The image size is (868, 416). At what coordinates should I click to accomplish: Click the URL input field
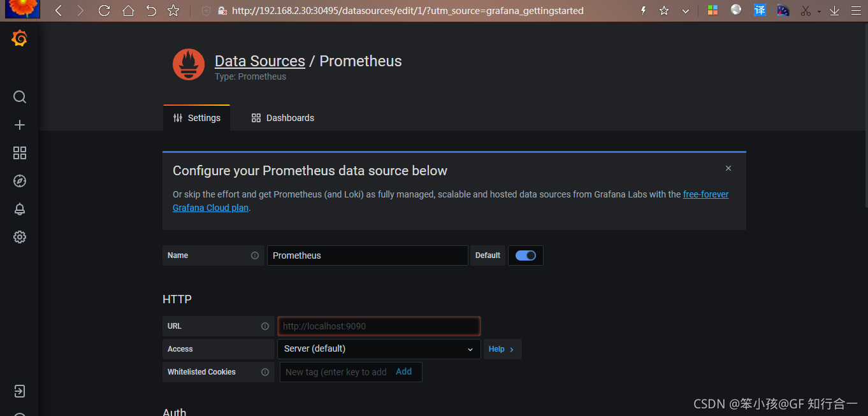pos(379,326)
